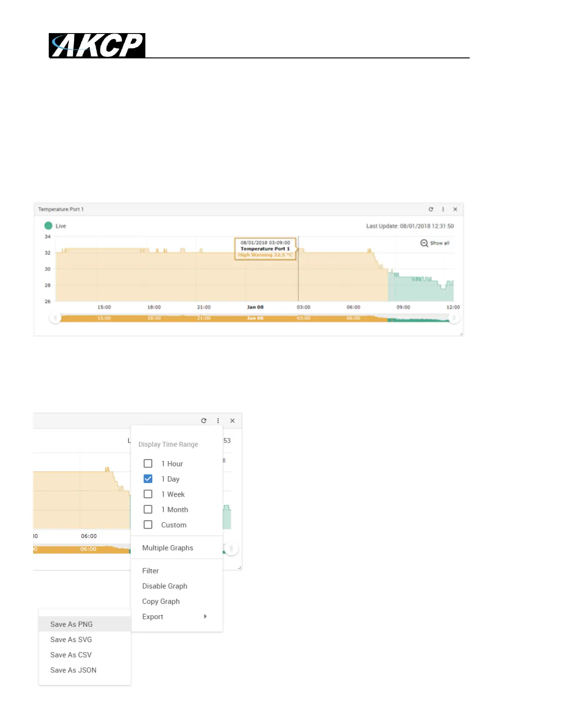Uncheck the 1 Day time range
The width and height of the screenshot is (563, 728).
[x=148, y=479]
